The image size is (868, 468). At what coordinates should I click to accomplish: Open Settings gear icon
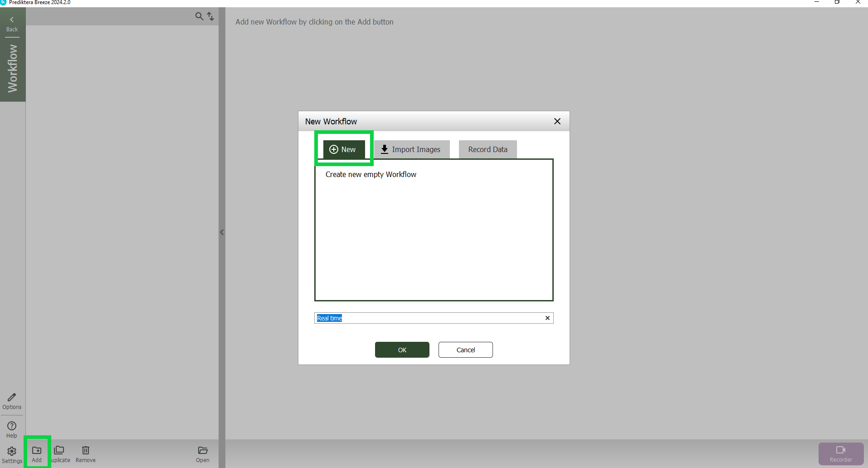(x=12, y=451)
